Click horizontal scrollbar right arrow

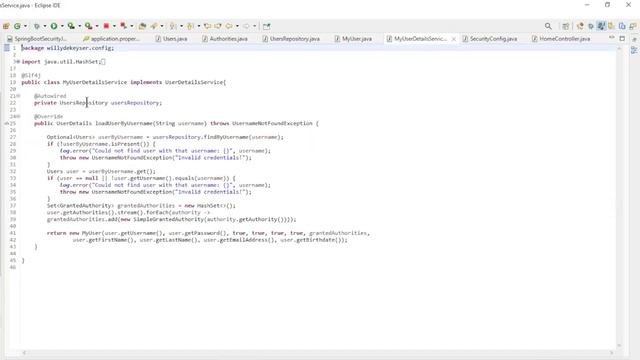click(x=611, y=353)
